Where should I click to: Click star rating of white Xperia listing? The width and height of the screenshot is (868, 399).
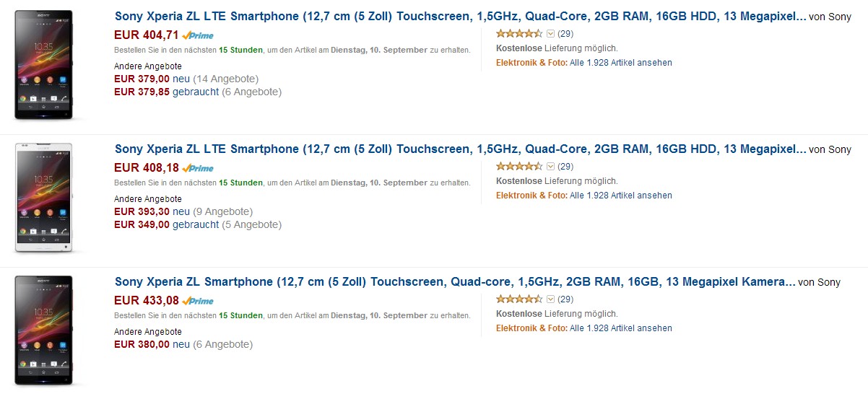(519, 166)
